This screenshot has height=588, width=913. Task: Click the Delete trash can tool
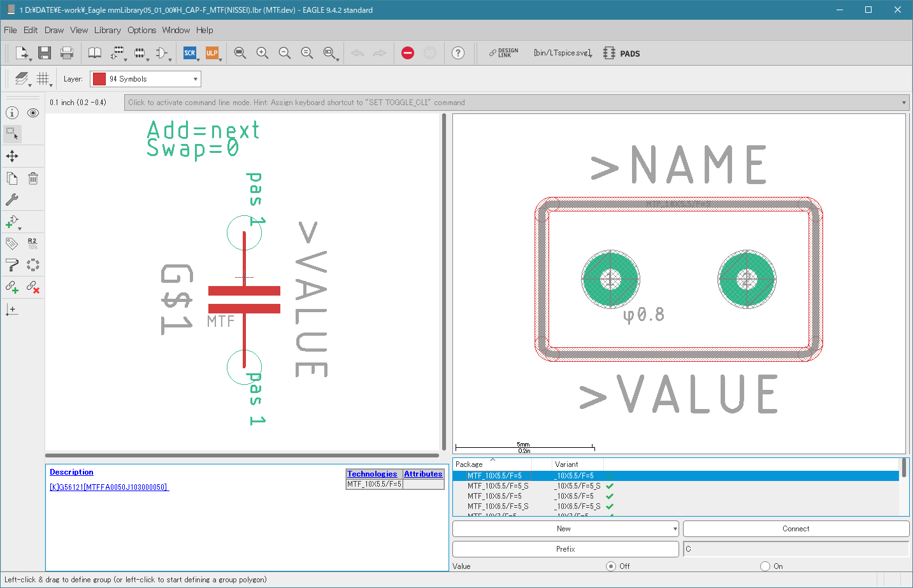coord(33,178)
